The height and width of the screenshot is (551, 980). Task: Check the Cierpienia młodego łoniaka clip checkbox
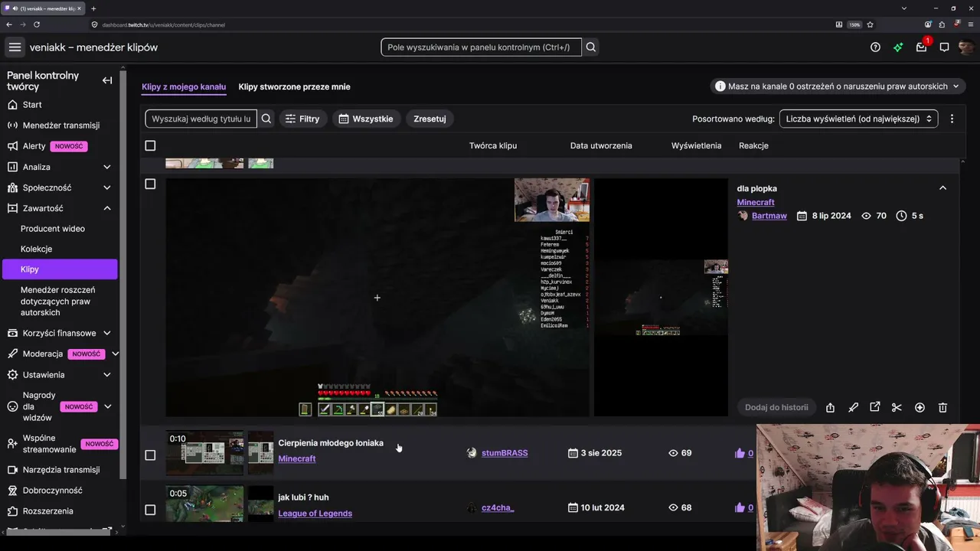[150, 455]
